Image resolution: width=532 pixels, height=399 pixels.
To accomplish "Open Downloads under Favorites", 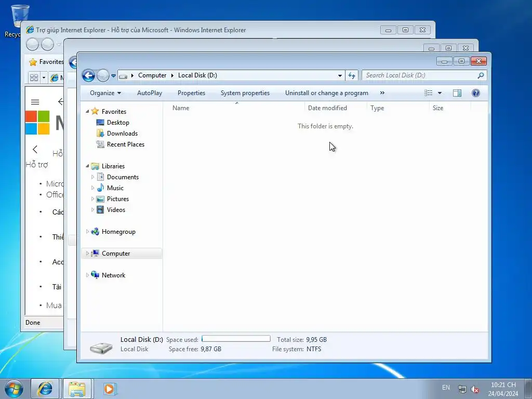I will (x=122, y=134).
